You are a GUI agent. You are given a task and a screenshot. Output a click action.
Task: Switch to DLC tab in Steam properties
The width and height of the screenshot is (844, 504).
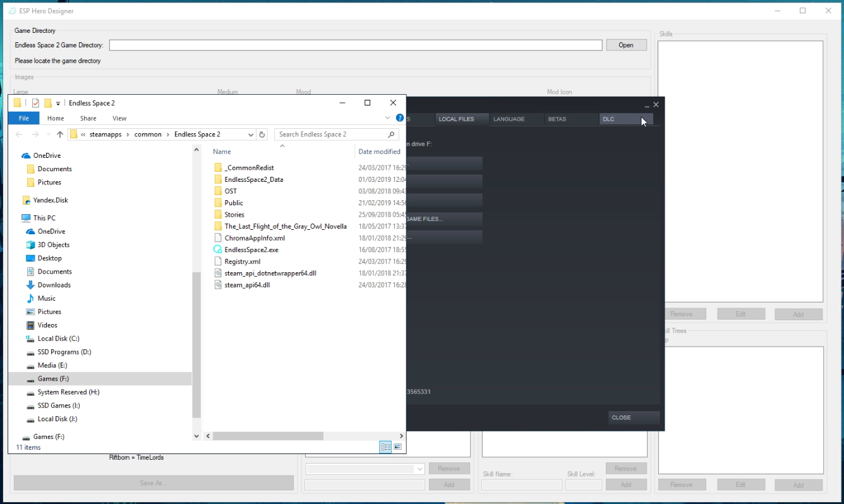tap(625, 119)
